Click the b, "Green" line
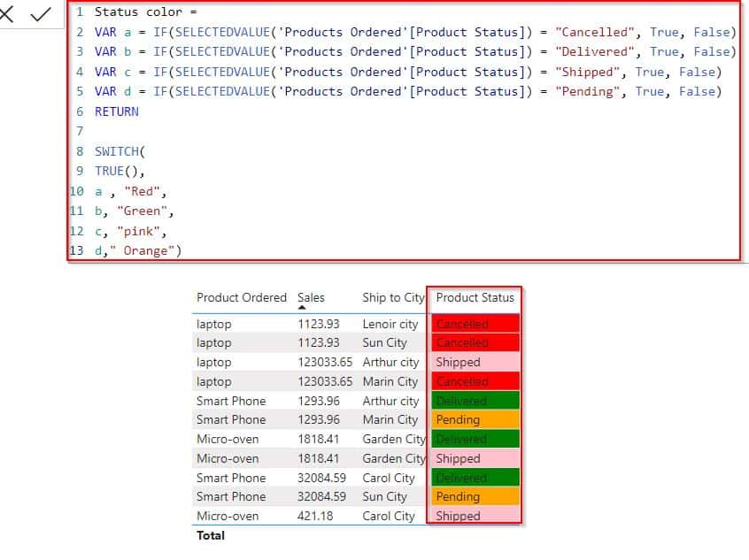749x560 pixels. 135,211
